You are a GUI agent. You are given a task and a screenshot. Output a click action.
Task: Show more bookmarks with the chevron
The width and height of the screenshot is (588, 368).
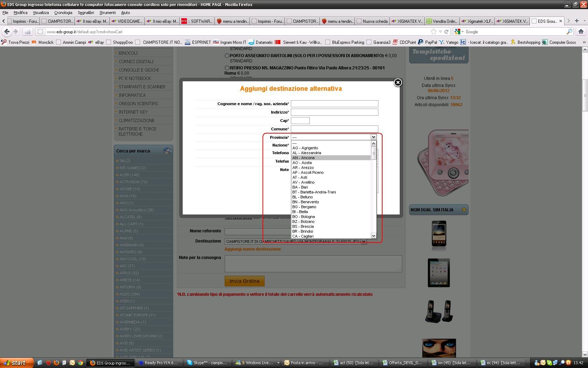tap(584, 42)
